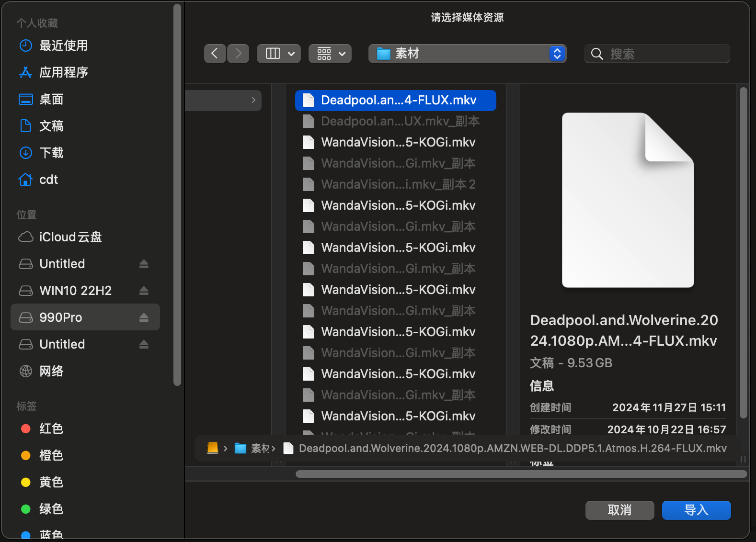Click the house icon beside cdt
The width and height of the screenshot is (756, 542).
25,180
